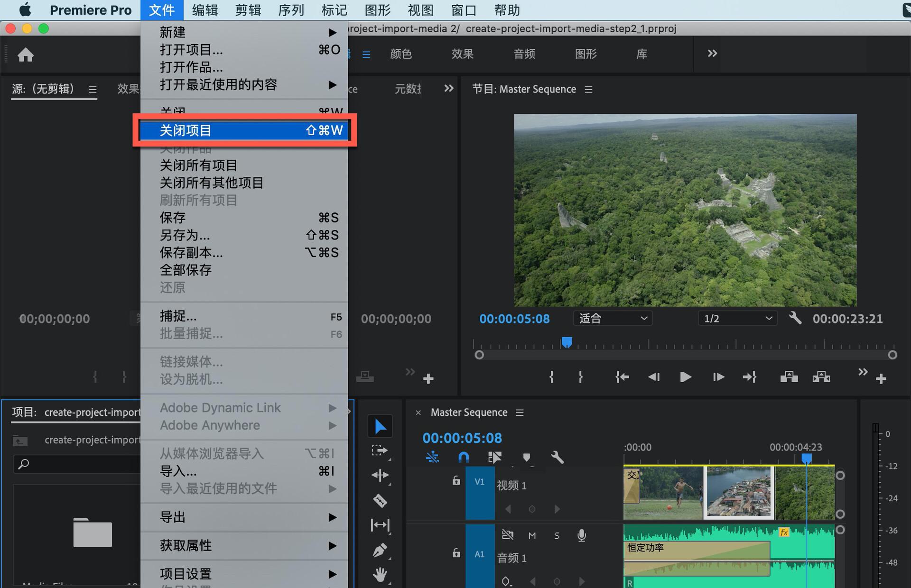Image resolution: width=911 pixels, height=588 pixels.
Task: Go up a folder level in Project panel
Action: tap(19, 441)
